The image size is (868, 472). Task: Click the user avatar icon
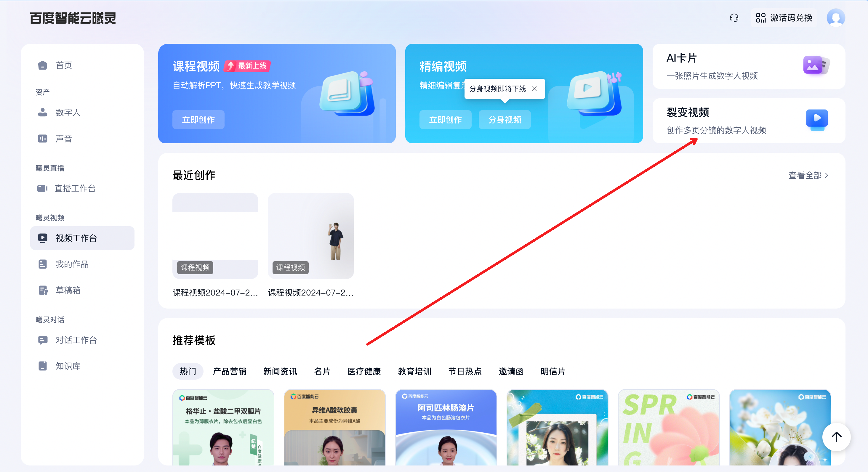[836, 17]
